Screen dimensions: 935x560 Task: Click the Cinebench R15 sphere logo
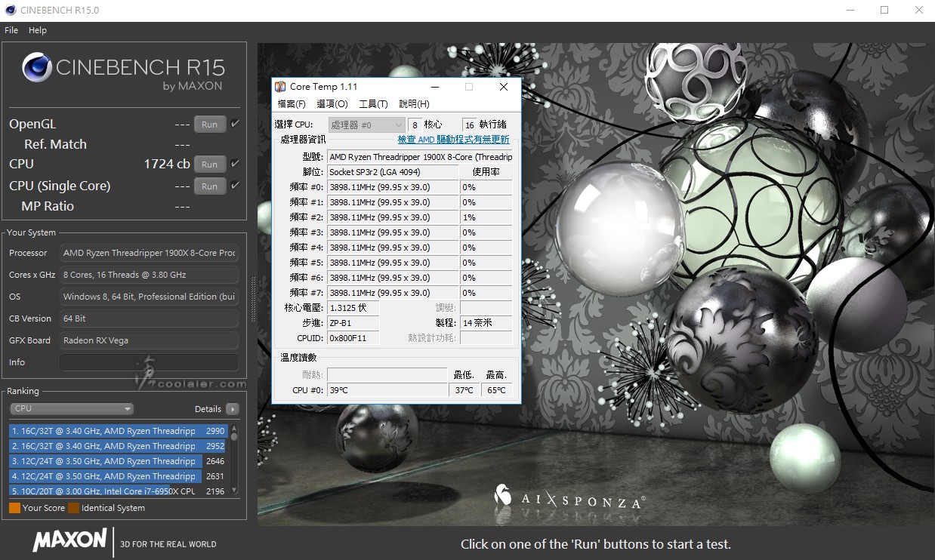37,67
